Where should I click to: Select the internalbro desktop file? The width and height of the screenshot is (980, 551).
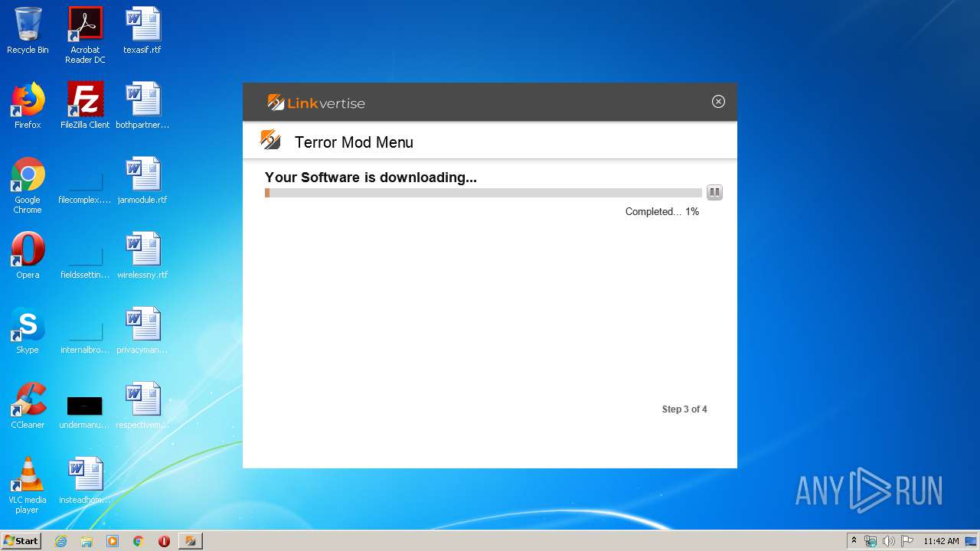click(x=85, y=336)
